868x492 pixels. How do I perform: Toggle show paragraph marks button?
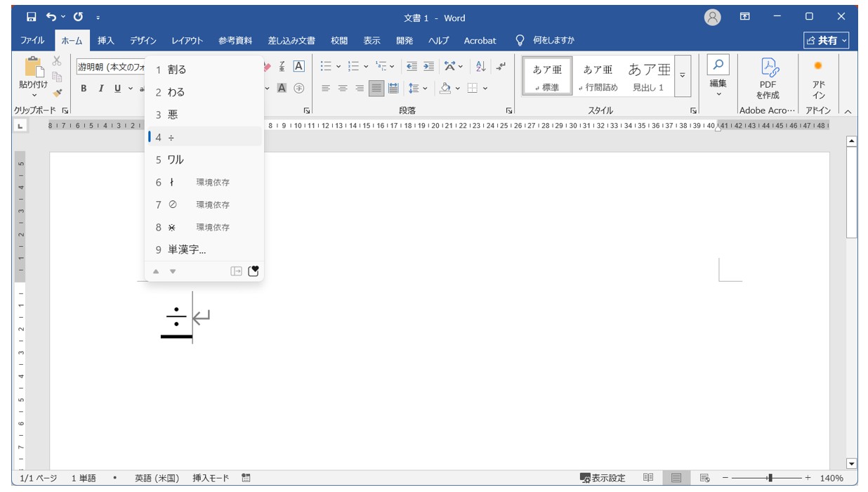pos(501,66)
